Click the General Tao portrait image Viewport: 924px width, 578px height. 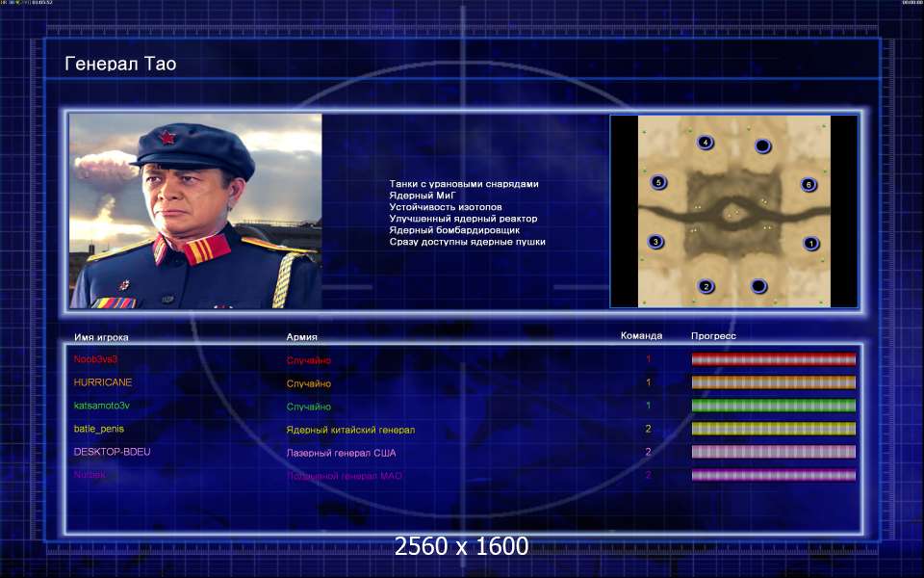coord(195,211)
